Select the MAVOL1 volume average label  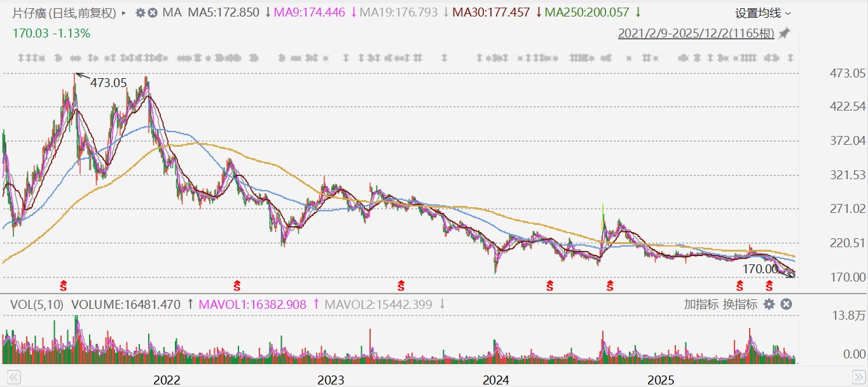pos(262,304)
